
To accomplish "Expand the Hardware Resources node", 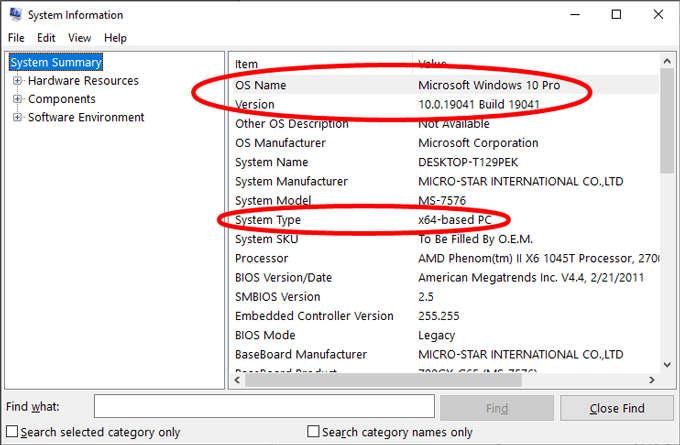I will pos(17,81).
